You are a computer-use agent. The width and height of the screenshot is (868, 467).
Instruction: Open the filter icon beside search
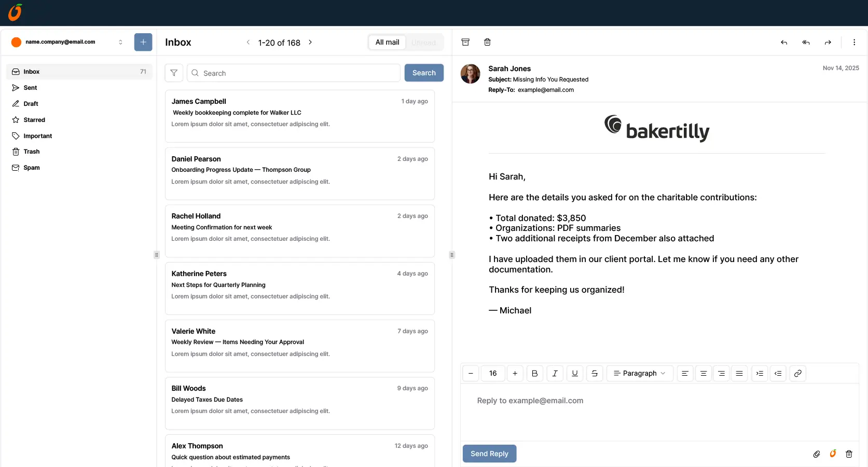[174, 73]
